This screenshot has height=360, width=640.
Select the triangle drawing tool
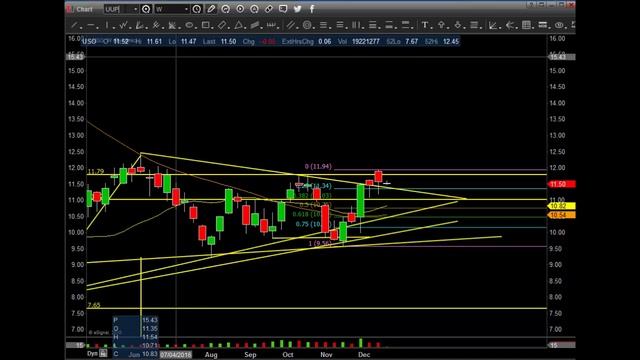point(239,25)
